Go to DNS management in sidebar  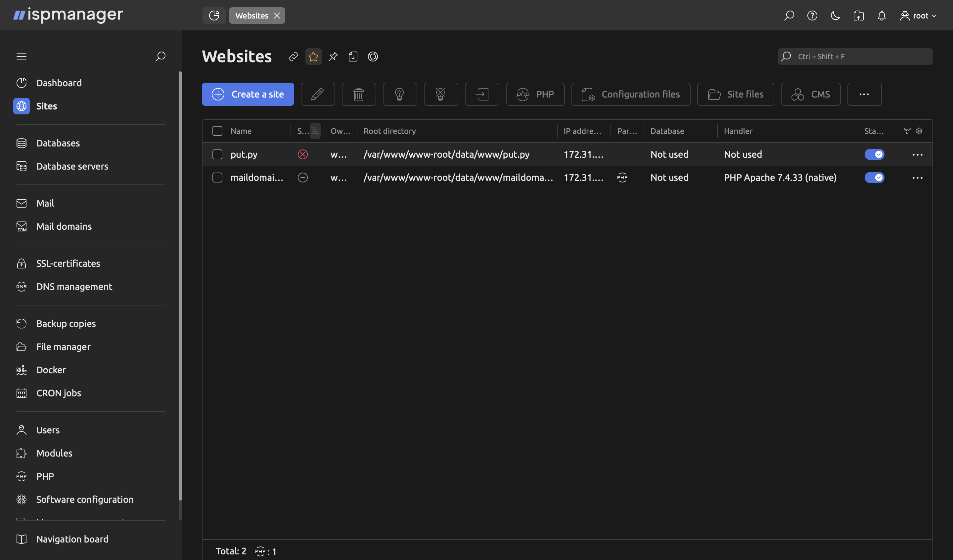pos(74,286)
